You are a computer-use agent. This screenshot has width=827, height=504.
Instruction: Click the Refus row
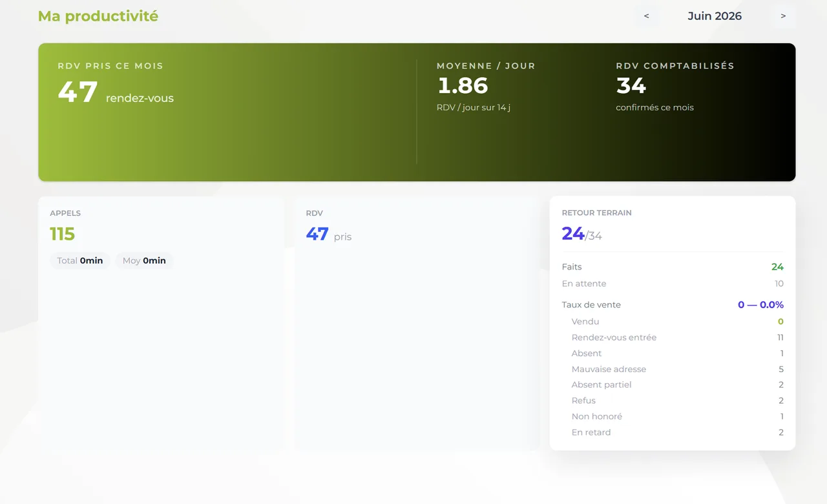point(678,401)
